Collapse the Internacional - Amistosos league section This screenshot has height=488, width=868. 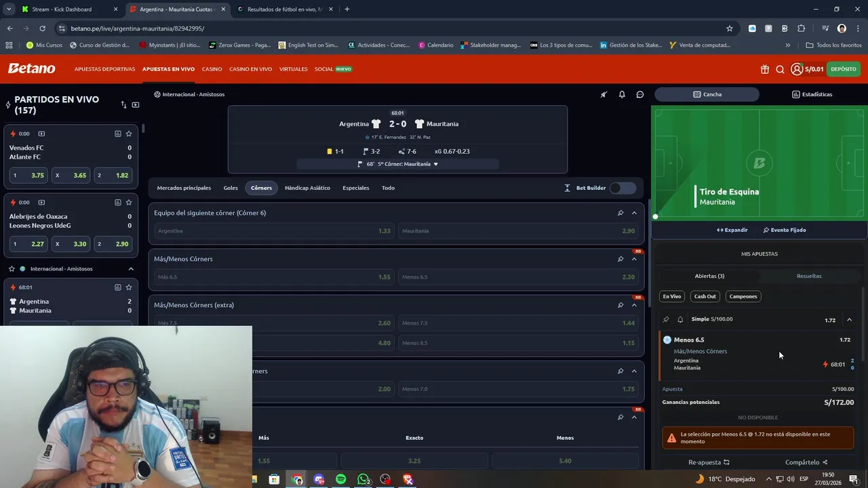point(131,269)
